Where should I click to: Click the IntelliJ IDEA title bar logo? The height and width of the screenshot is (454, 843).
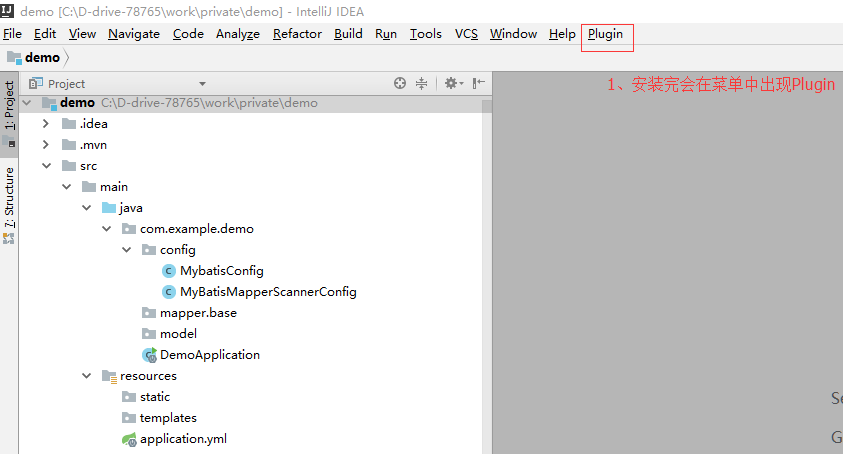coord(8,11)
